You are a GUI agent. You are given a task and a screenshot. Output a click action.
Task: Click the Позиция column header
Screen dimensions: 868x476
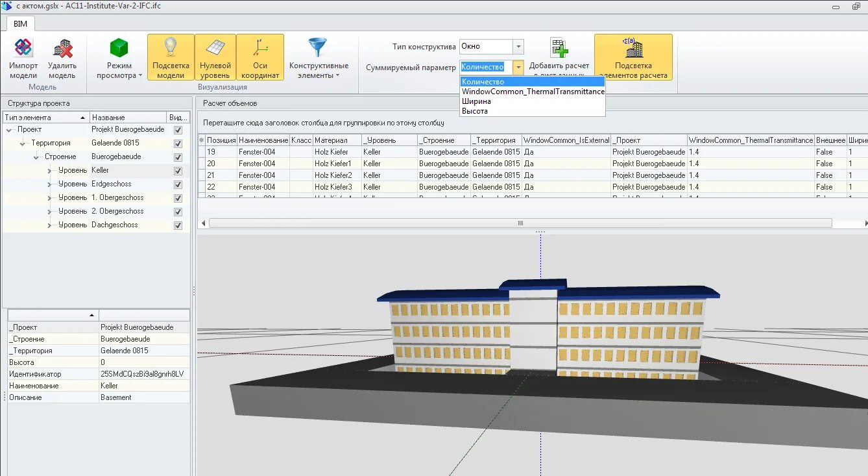point(221,140)
